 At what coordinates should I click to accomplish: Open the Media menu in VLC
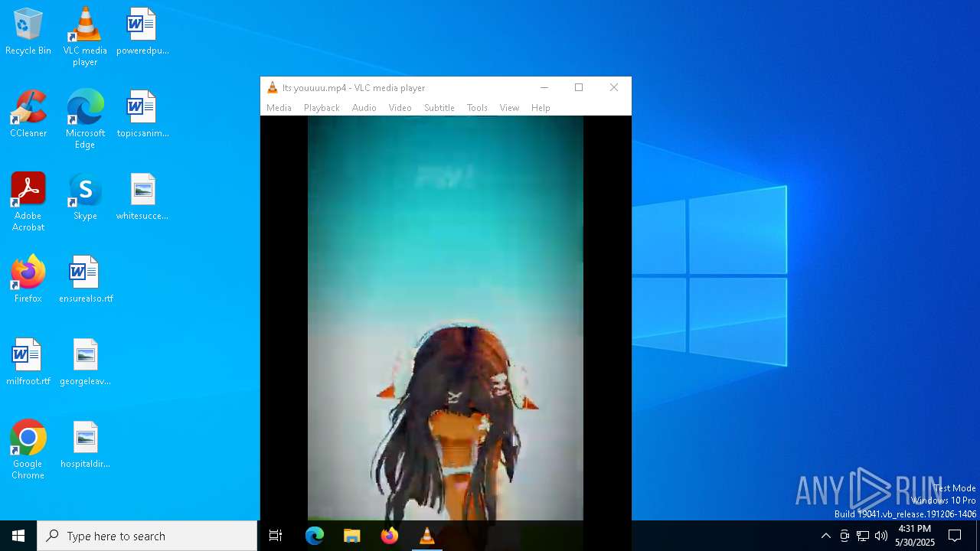click(x=279, y=108)
